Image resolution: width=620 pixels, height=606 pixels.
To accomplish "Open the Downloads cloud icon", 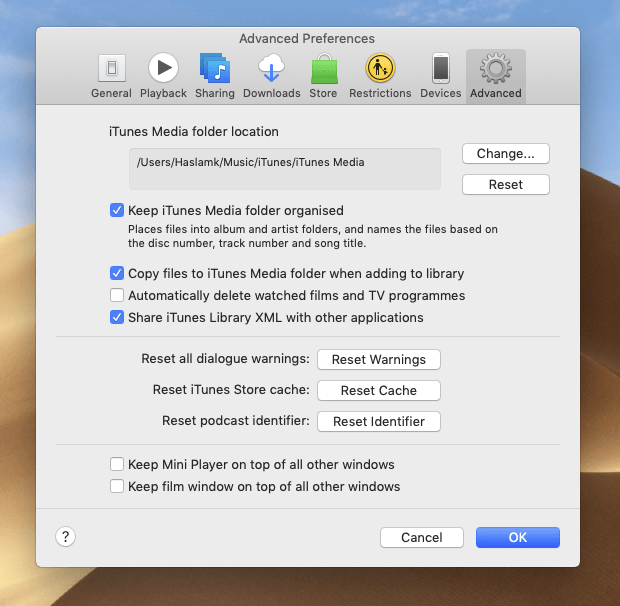I will 271,68.
